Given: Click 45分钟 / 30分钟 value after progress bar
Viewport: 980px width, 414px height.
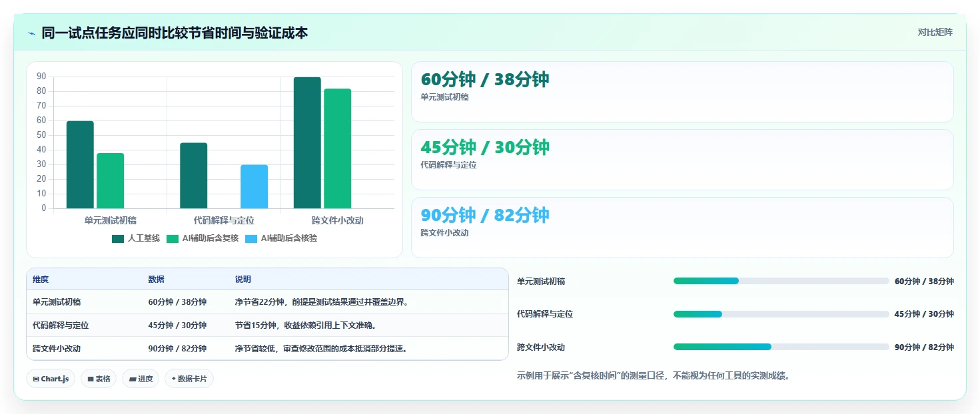Looking at the screenshot, I should [924, 314].
